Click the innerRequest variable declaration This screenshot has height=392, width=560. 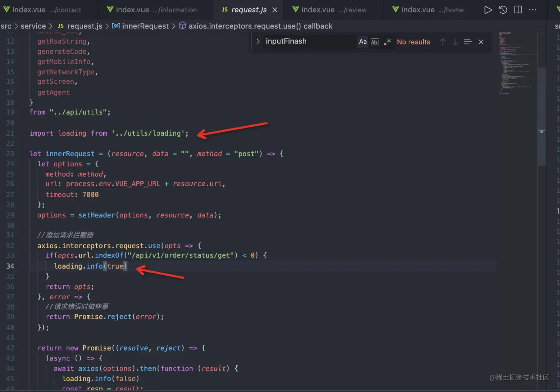70,153
